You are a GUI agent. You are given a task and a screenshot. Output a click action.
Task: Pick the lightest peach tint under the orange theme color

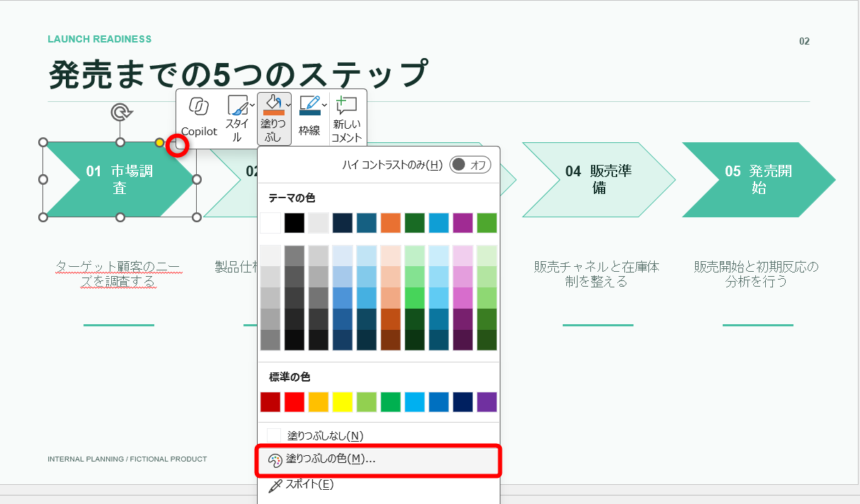tap(391, 256)
